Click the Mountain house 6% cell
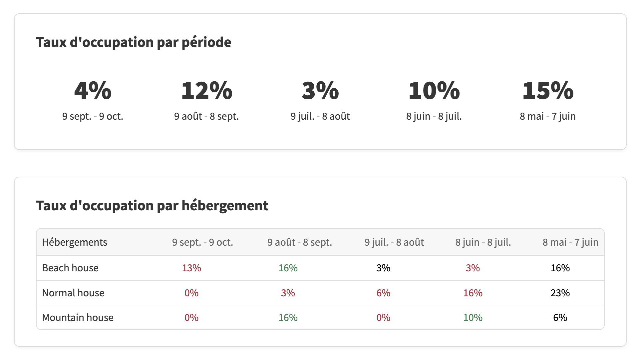This screenshot has width=644, height=356. point(560,318)
